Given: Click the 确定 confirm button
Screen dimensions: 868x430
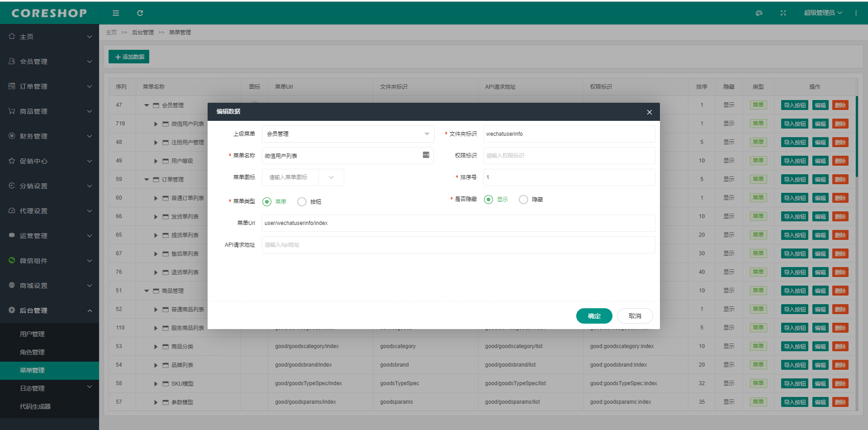Looking at the screenshot, I should pos(594,316).
